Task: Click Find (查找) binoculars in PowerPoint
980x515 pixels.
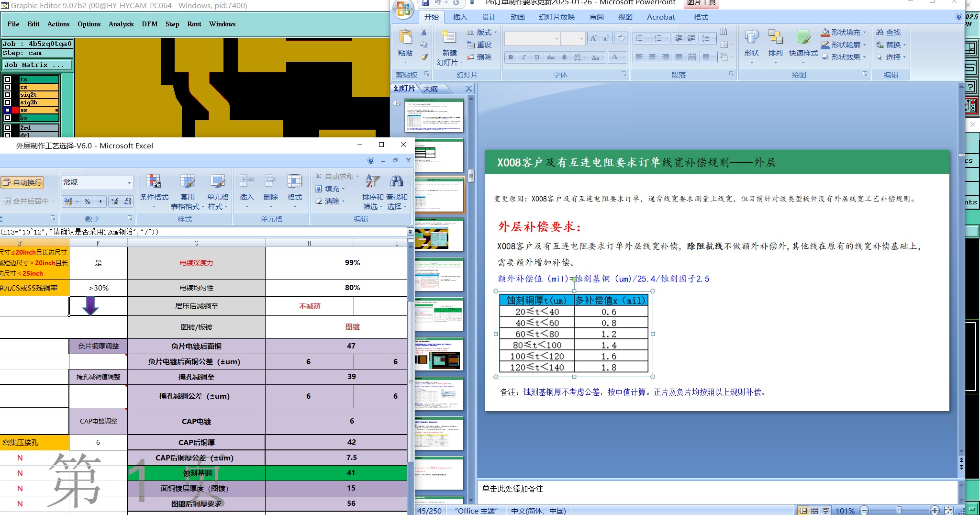Action: click(889, 32)
